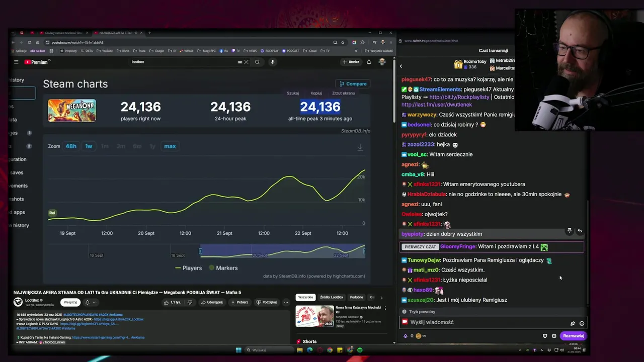Set chart zoom to 1w
Viewport: 644px width, 362px height.
(x=89, y=146)
